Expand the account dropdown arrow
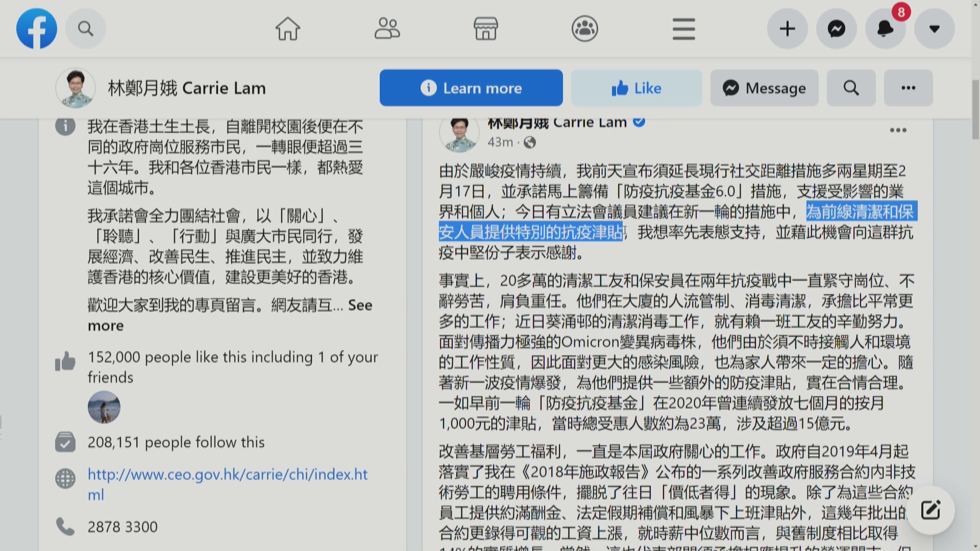 935,29
